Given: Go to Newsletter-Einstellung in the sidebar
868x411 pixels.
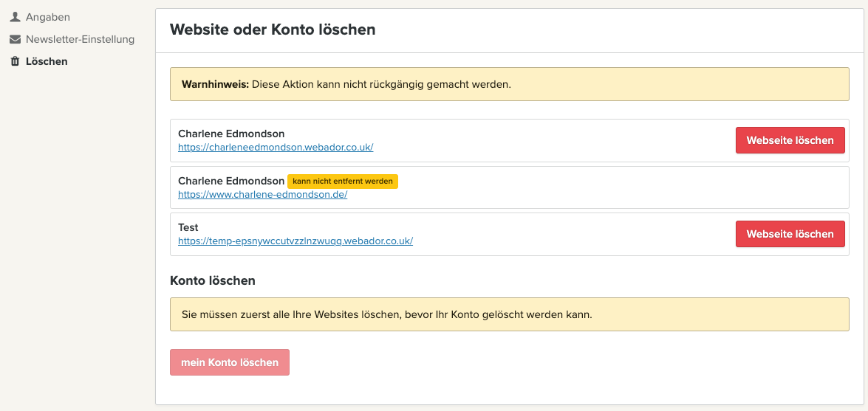Looking at the screenshot, I should tap(80, 39).
